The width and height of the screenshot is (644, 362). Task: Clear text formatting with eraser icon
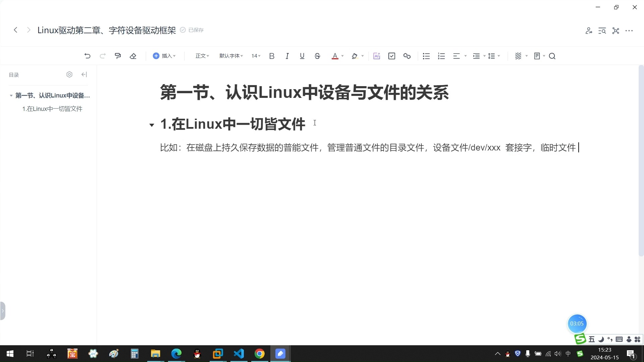pyautogui.click(x=133, y=56)
